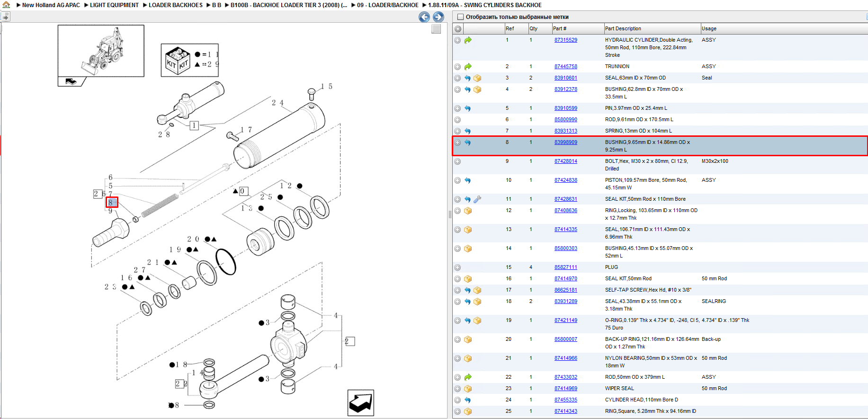This screenshot has width=868, height=419.
Task: Click the blue arrow on Ref 3 SEAL row
Action: (468, 78)
